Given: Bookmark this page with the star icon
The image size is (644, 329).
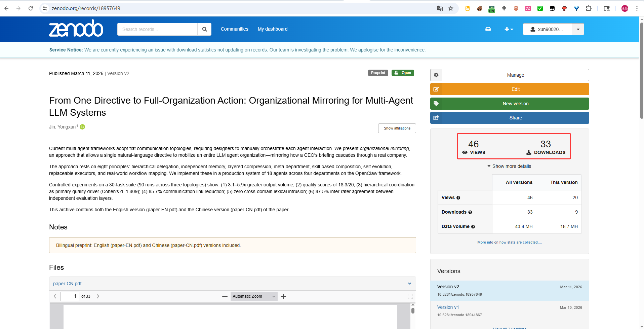Looking at the screenshot, I should (451, 8).
